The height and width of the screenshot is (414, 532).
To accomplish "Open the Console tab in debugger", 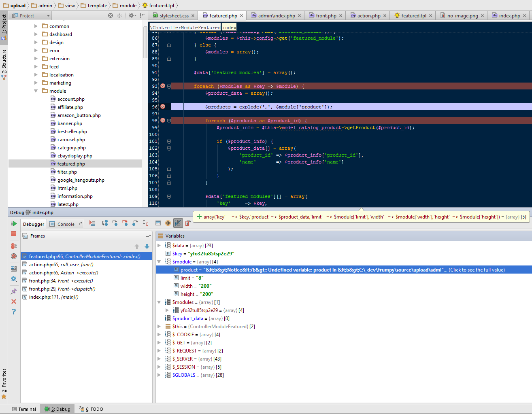I will coord(66,224).
